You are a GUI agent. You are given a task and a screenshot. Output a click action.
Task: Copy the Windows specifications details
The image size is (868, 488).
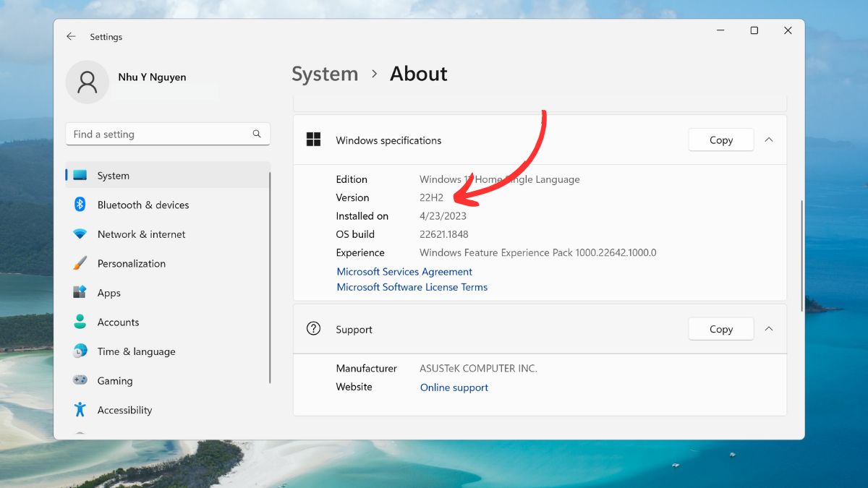[x=721, y=140]
